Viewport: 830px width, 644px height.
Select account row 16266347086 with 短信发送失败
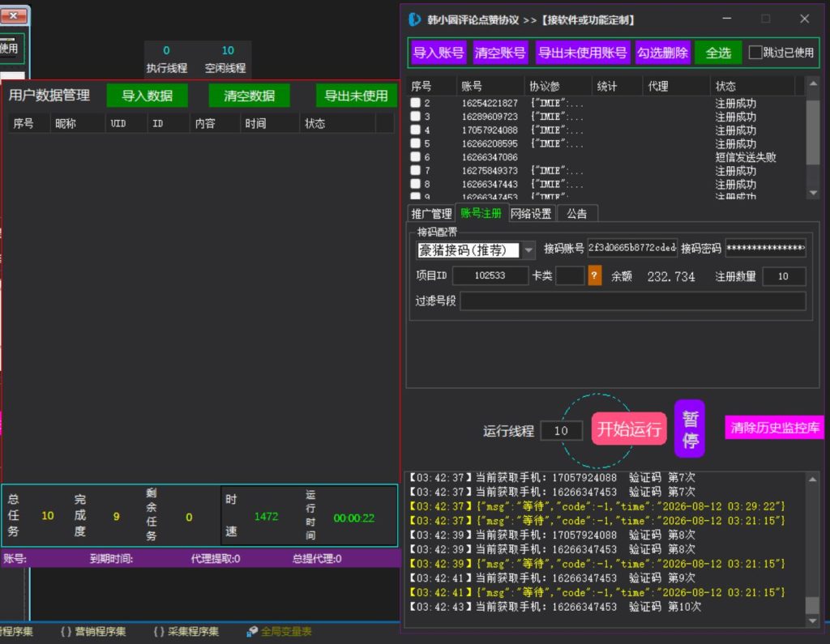tap(606, 156)
